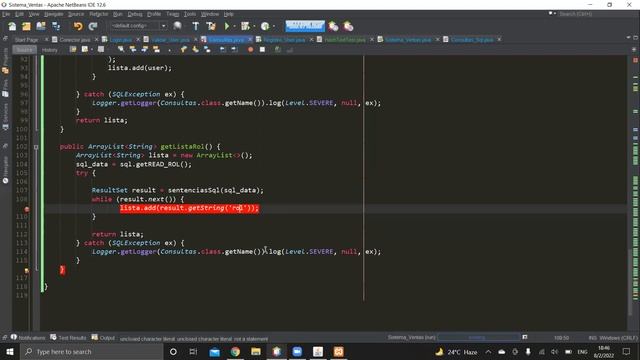
Task: Click the Stop Macro Recording square icon
Action: pos(262,49)
